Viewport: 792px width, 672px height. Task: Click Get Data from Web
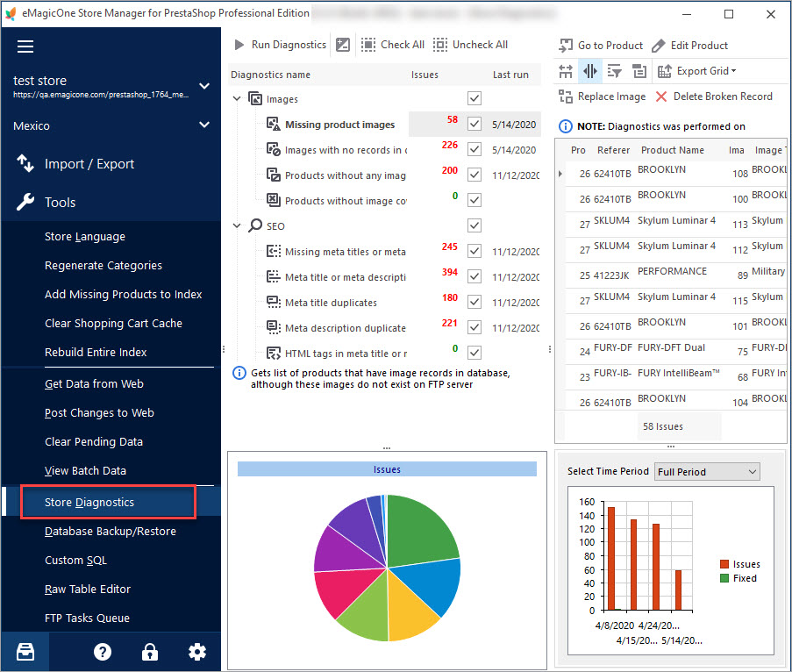coord(94,384)
